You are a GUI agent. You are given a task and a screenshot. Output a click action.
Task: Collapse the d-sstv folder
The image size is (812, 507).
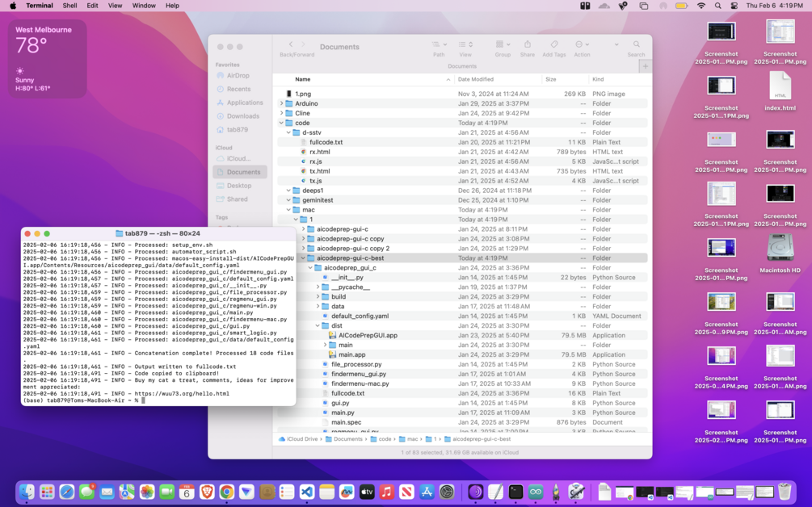tap(289, 132)
